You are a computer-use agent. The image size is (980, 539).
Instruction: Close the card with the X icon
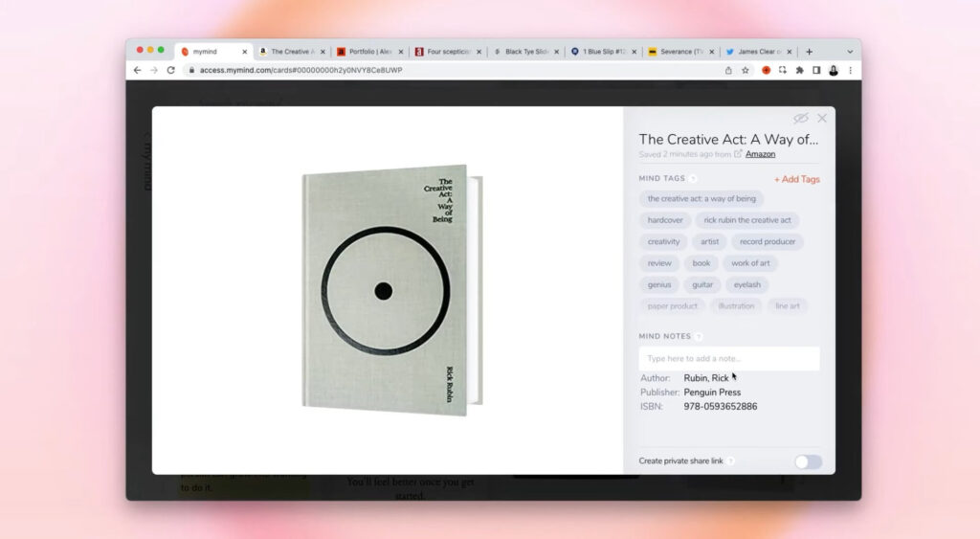pos(822,118)
